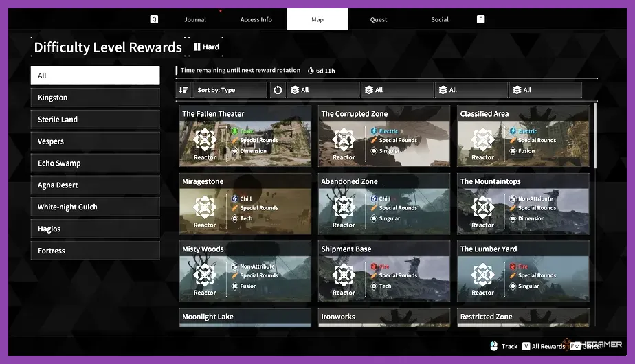The image size is (635, 364).
Task: Click the Dimension label on The Mountaintops
Action: pos(531,218)
